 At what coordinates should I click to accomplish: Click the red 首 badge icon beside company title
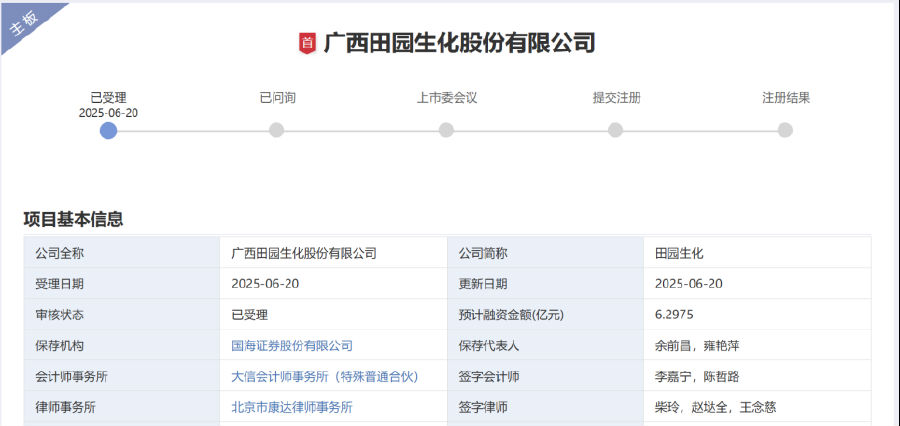[308, 44]
